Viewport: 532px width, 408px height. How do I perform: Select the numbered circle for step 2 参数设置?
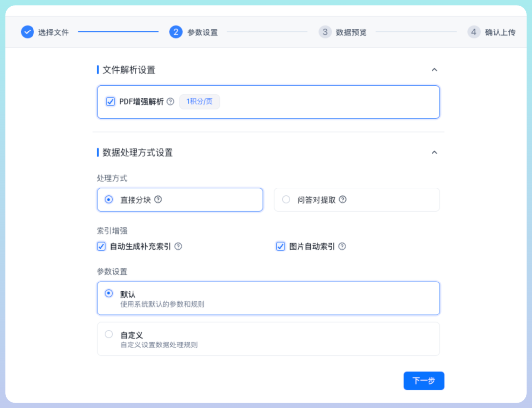click(x=176, y=31)
